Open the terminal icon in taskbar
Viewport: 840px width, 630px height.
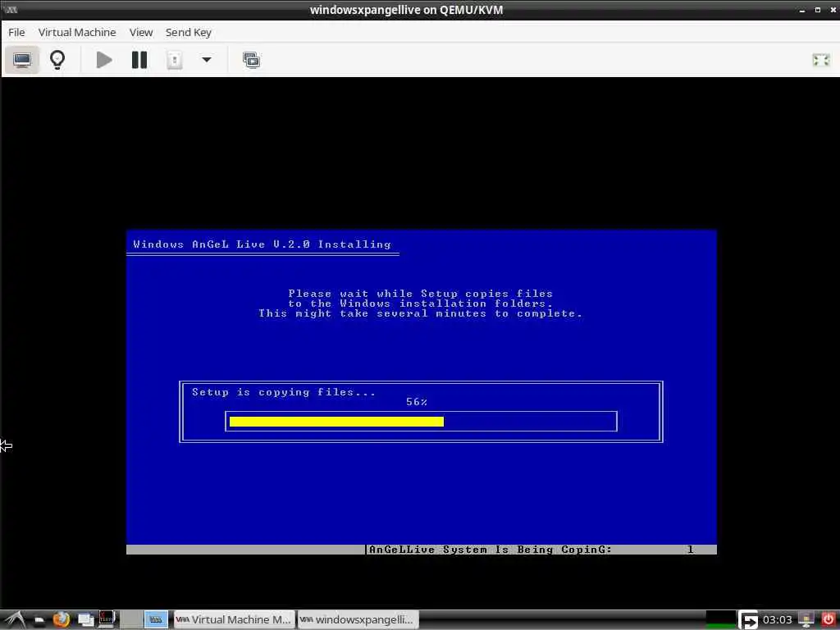click(x=107, y=619)
